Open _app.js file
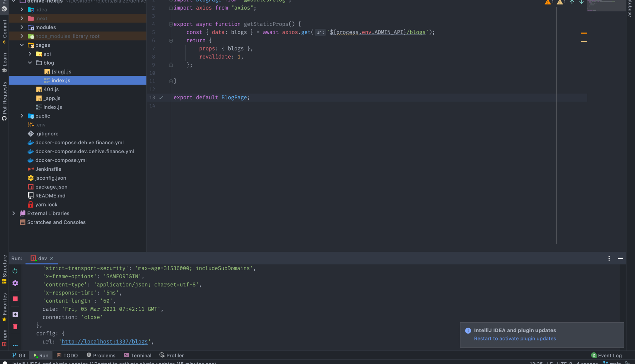Screen dimensions: 635x364 (52, 98)
